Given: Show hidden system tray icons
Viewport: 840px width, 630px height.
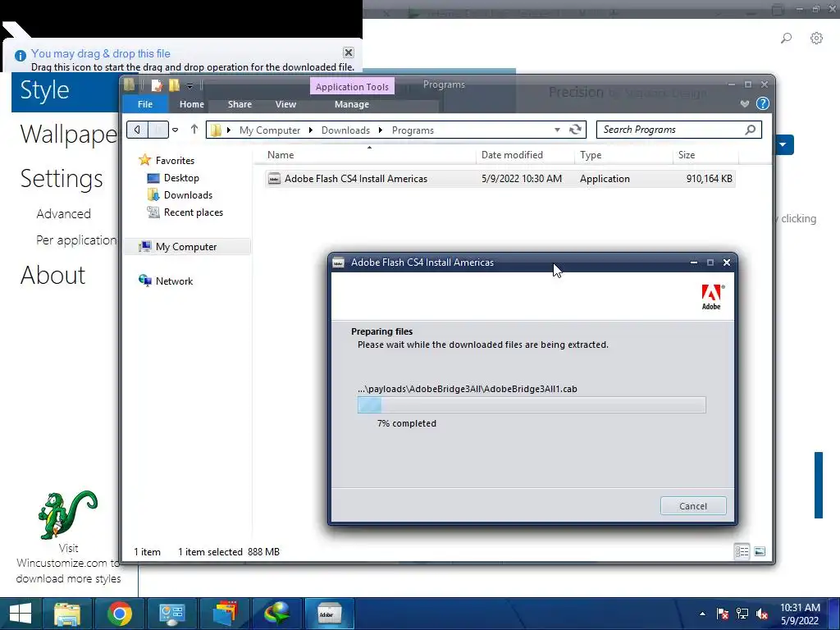Looking at the screenshot, I should click(702, 614).
